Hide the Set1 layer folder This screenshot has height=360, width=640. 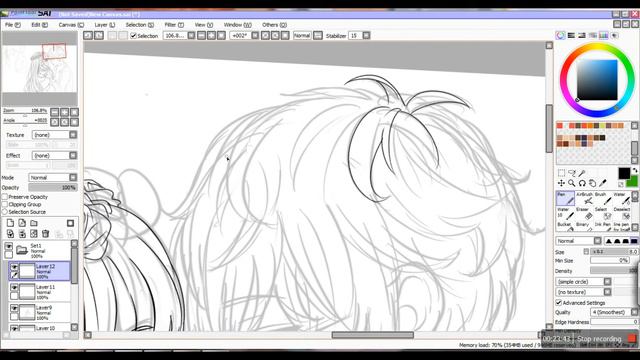[9, 247]
